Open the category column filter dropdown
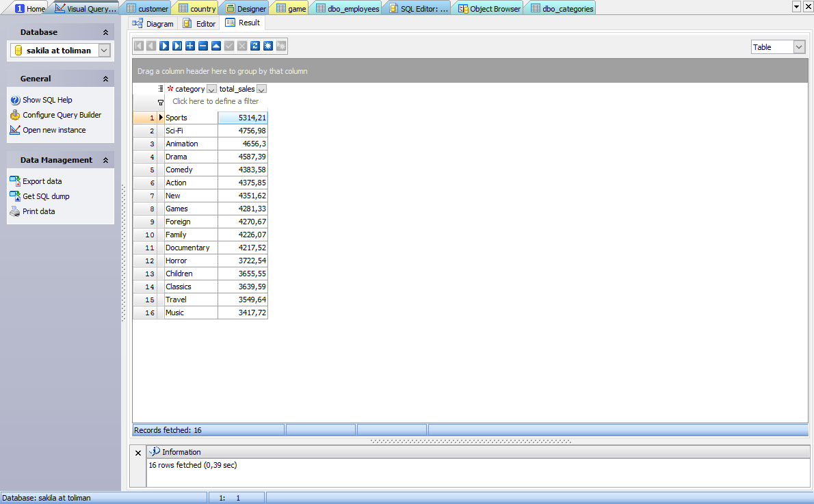 tap(211, 89)
